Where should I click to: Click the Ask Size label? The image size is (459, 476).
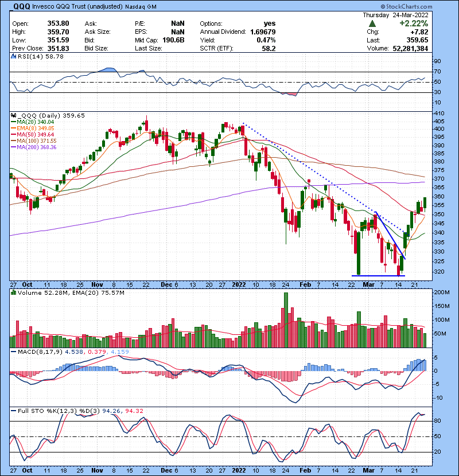tap(98, 32)
